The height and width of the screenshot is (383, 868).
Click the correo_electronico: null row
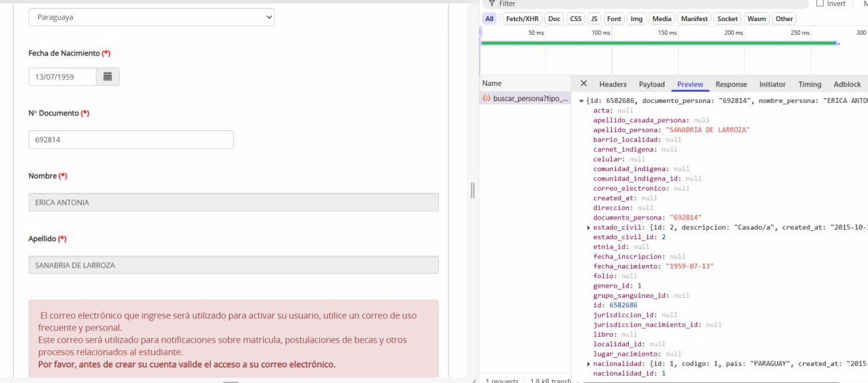point(641,188)
